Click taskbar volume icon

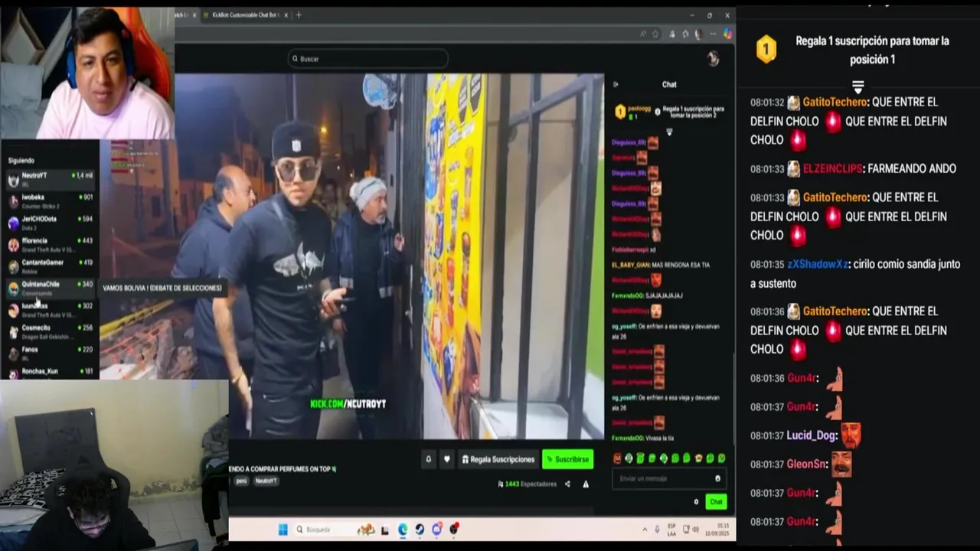point(695,529)
